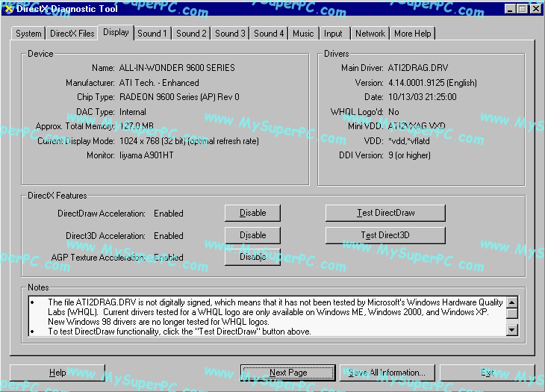This screenshot has height=392, width=545.
Task: Click the Notes scrollbar down arrow
Action: pyautogui.click(x=512, y=330)
